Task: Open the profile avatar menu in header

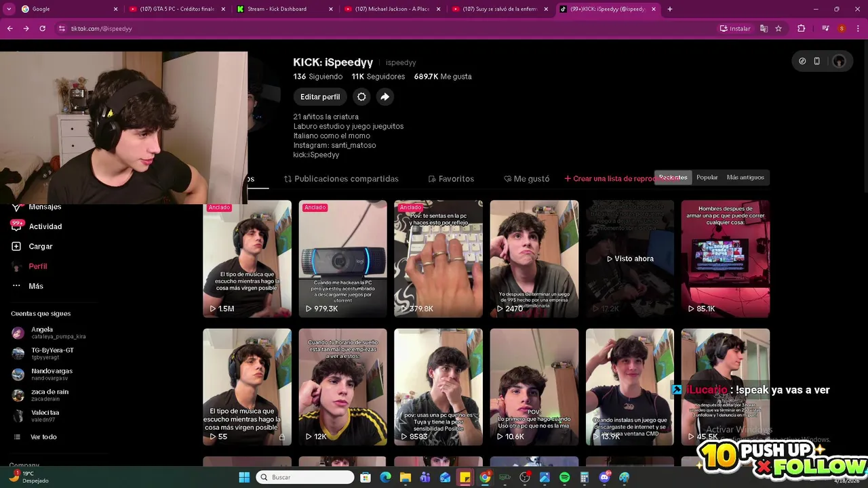Action: coord(839,61)
